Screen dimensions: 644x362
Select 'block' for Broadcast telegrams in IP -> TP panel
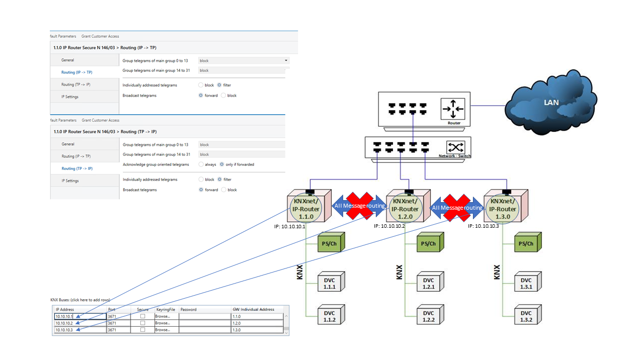click(x=224, y=96)
